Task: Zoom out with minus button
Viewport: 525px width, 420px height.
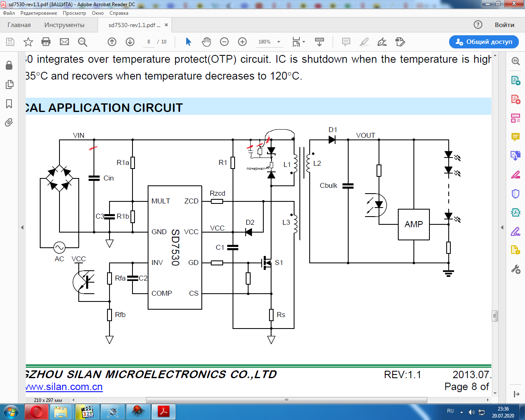Action: 224,42
